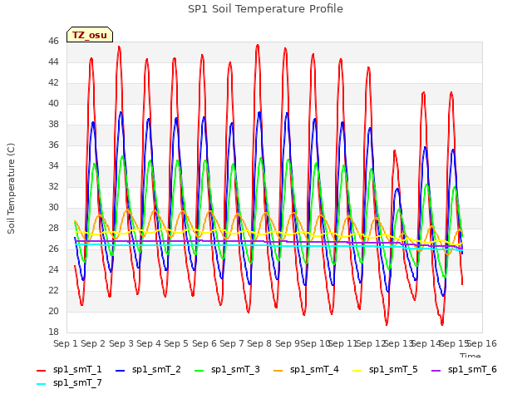
Task: Click the yellow sp1_smT_5 legend swatch
Action: pyautogui.click(x=357, y=371)
